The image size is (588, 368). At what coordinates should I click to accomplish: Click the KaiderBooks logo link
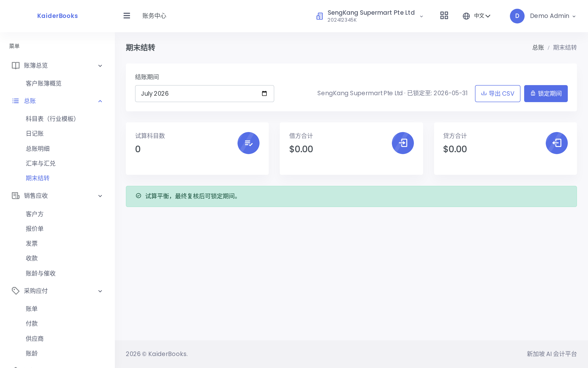tap(58, 16)
